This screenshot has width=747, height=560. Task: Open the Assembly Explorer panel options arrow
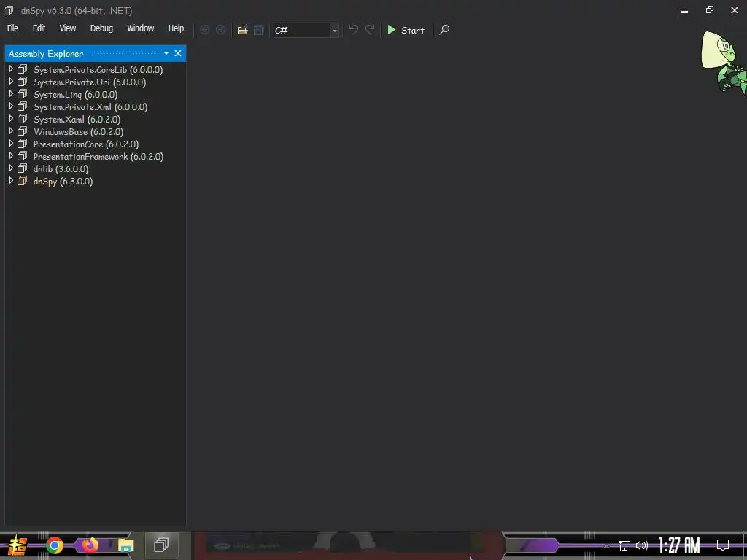(166, 53)
